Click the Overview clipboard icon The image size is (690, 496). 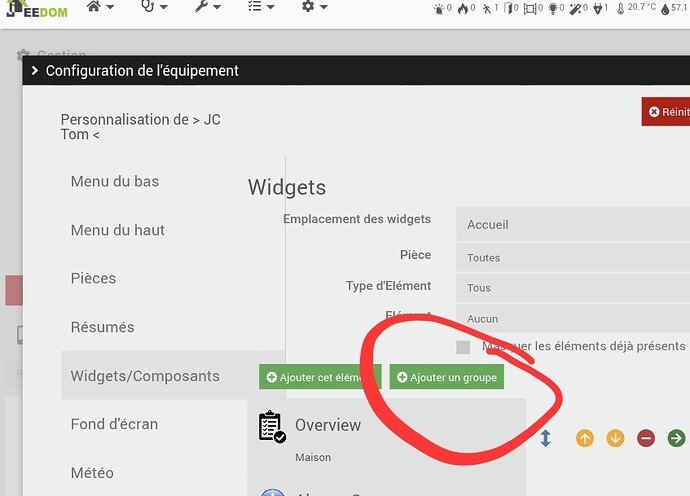[272, 426]
